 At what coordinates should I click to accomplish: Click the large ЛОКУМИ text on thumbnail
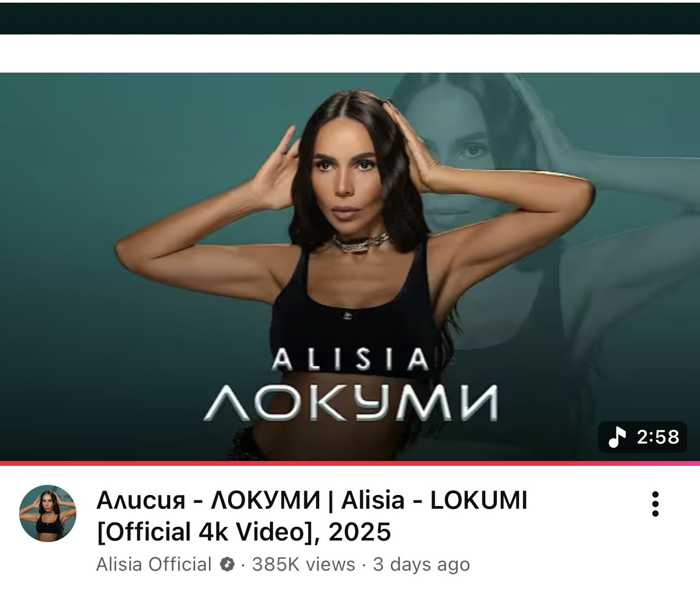[351, 402]
